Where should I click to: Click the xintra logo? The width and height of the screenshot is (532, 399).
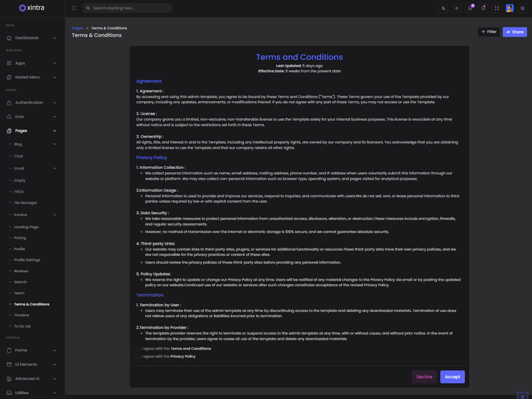[32, 8]
